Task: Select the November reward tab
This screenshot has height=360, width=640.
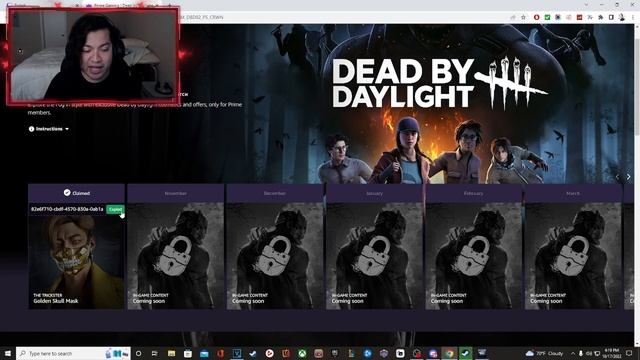Action: [176, 193]
